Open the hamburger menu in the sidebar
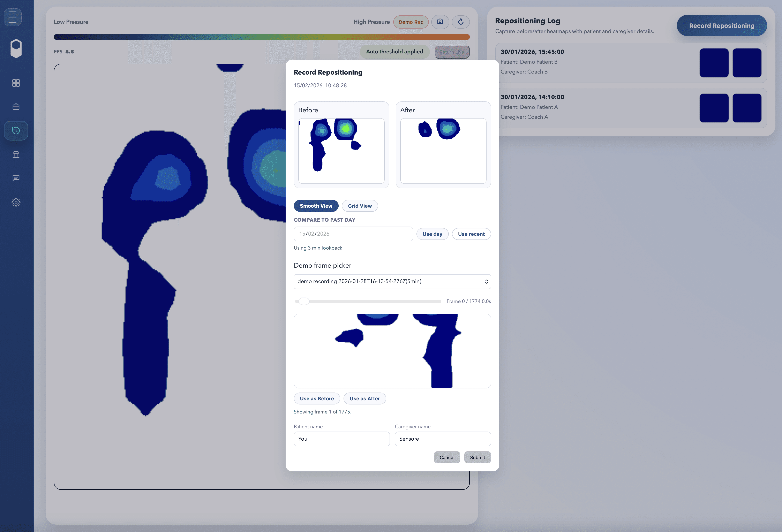The height and width of the screenshot is (532, 782). coord(13,17)
